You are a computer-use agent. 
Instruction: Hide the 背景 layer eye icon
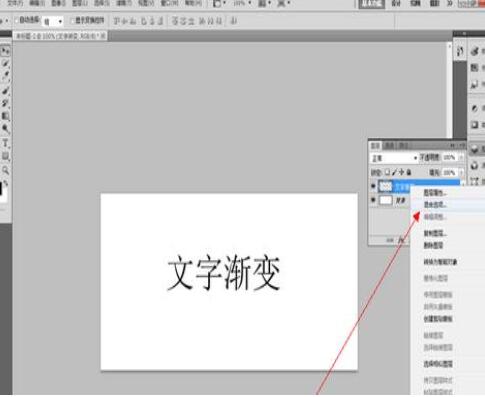click(x=373, y=200)
